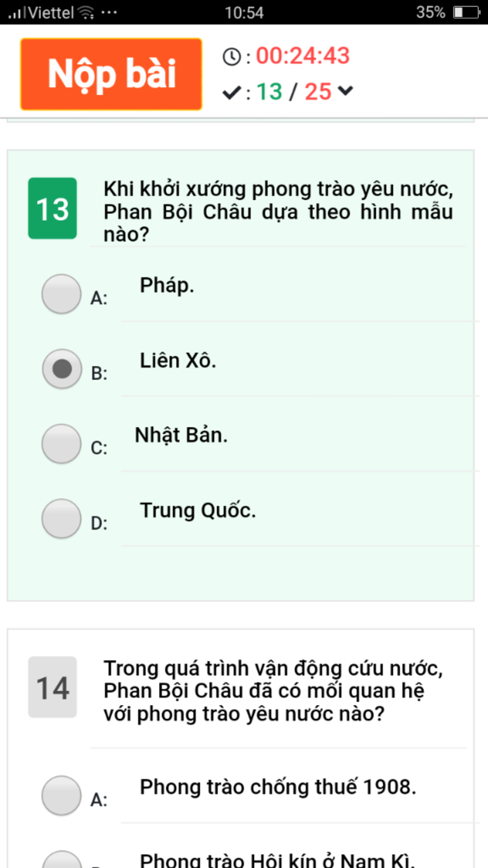Tap the cellular signal bars icon

[16, 12]
